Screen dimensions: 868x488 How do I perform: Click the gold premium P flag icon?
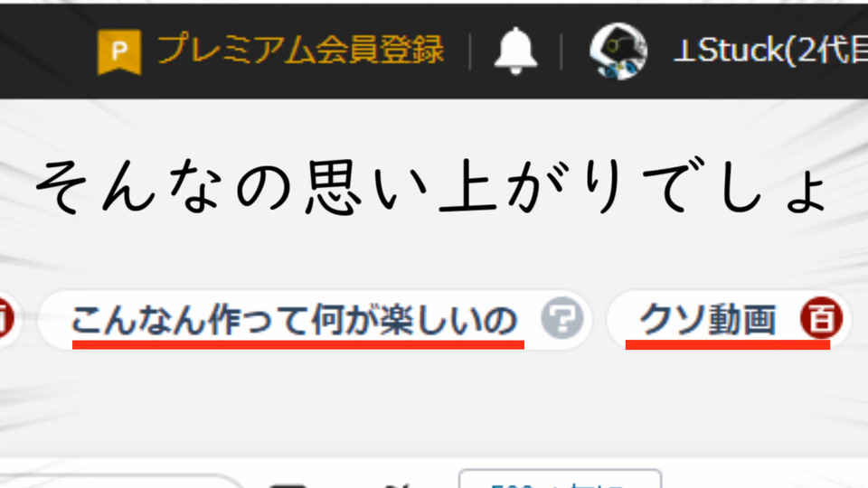pos(119,52)
